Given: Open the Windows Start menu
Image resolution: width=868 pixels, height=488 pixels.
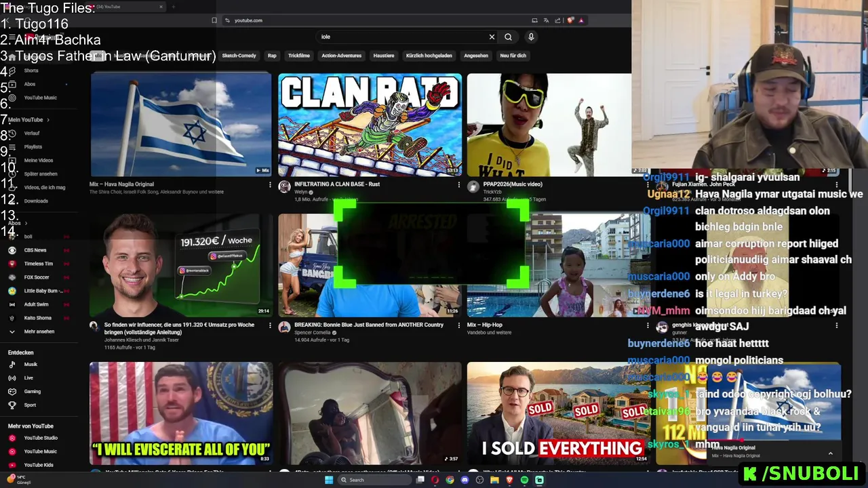Looking at the screenshot, I should point(329,480).
